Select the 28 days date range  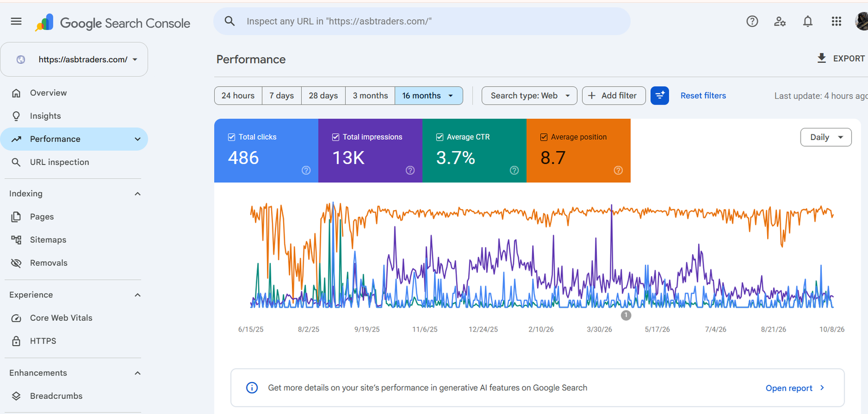pos(323,95)
